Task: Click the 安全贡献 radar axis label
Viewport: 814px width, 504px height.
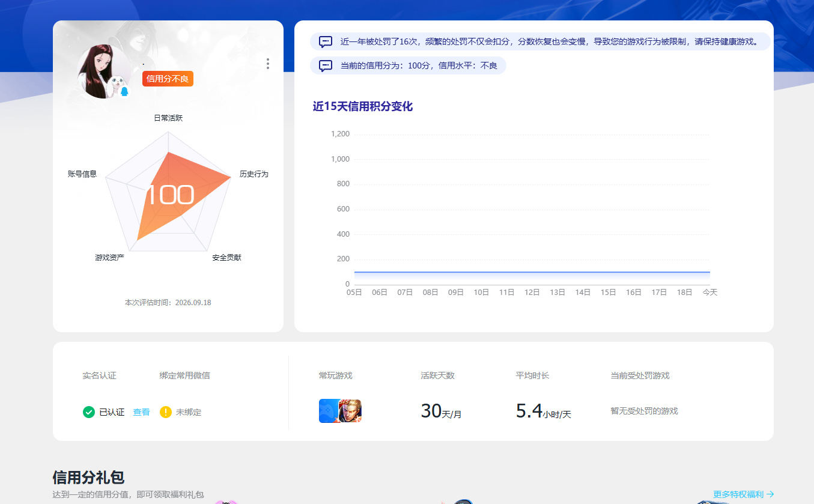Action: (226, 258)
